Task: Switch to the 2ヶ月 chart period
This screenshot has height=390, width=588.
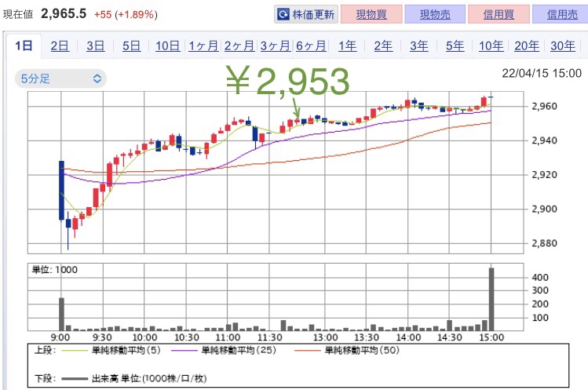Action: (239, 46)
